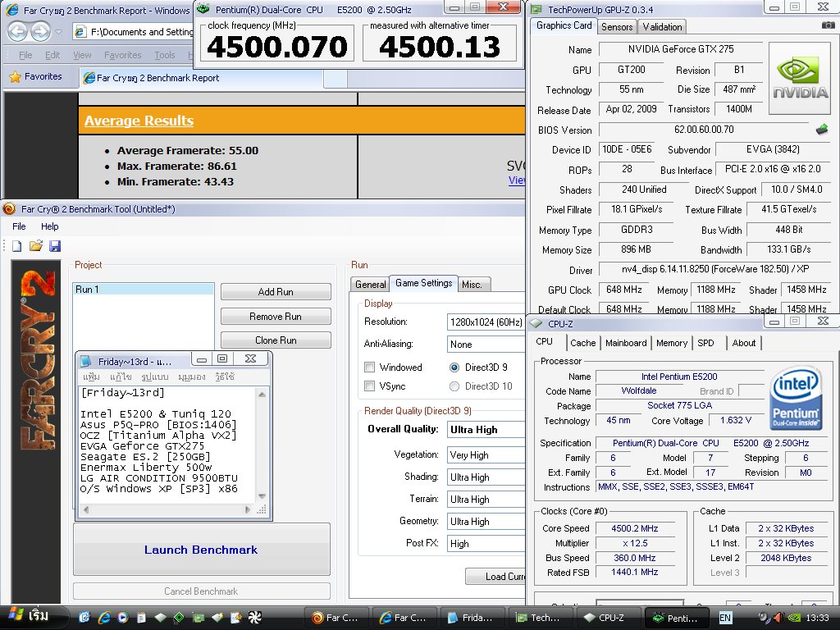Click the notepad vertical scrollbar down arrow
Viewport: 840px width, 630px height.
(262, 496)
